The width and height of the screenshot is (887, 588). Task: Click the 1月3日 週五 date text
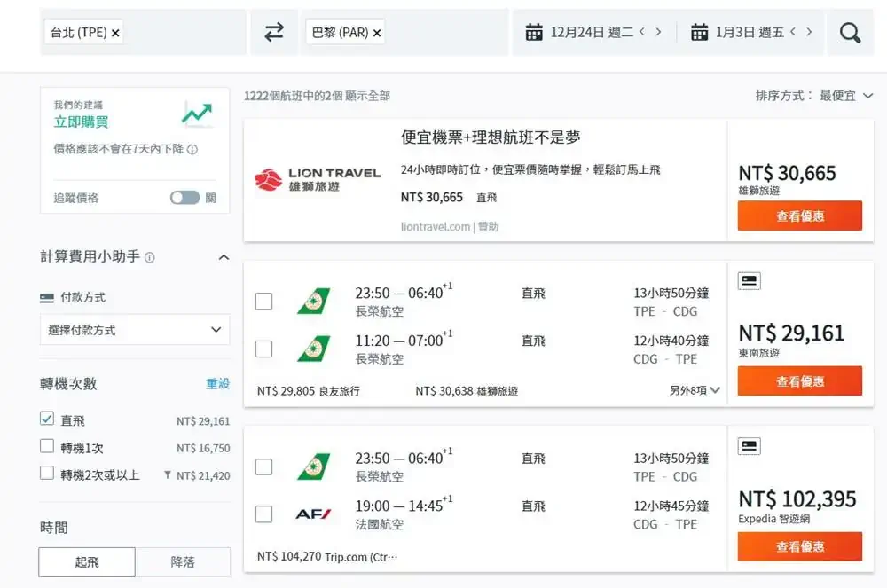750,32
